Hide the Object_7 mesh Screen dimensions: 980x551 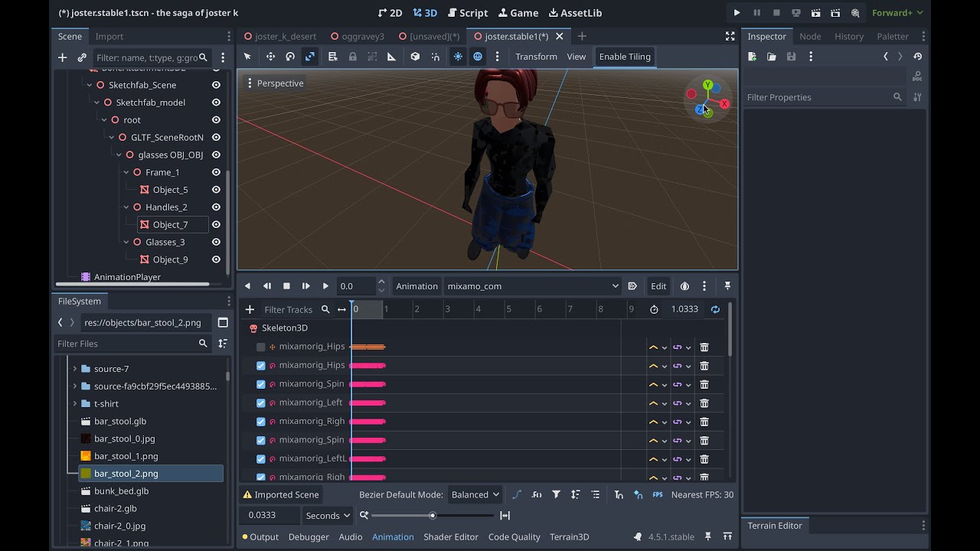point(216,225)
